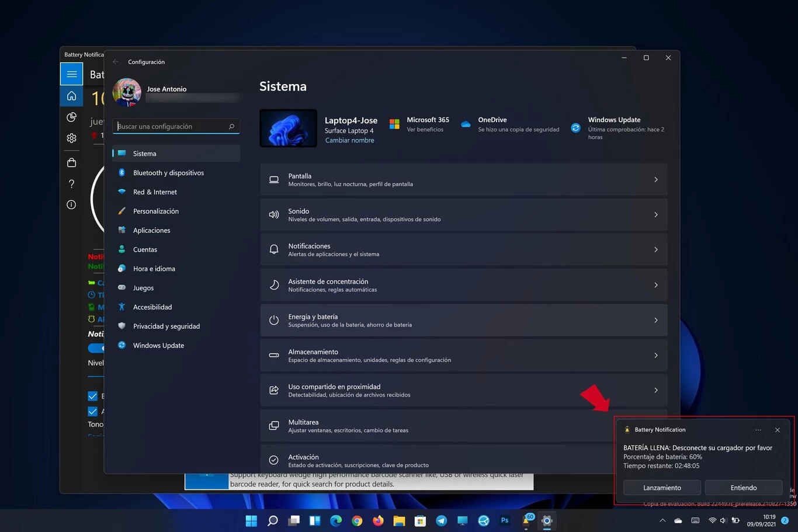Open the shopping bag store icon

point(71,163)
